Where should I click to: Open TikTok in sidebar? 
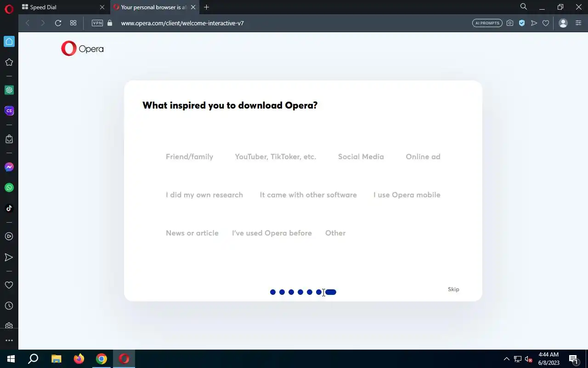click(x=9, y=208)
